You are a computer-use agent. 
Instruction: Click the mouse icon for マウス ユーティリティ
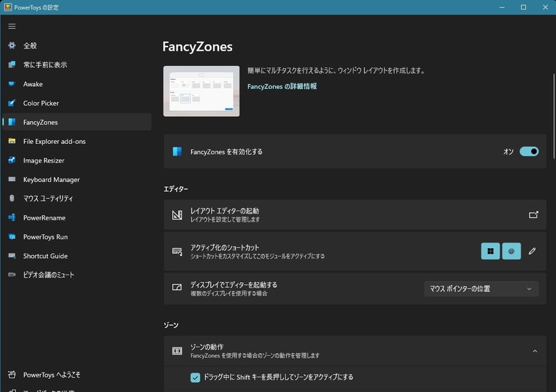pyautogui.click(x=12, y=198)
